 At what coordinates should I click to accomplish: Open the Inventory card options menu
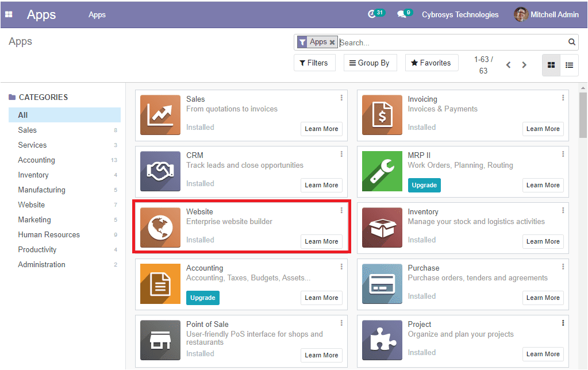(x=563, y=210)
